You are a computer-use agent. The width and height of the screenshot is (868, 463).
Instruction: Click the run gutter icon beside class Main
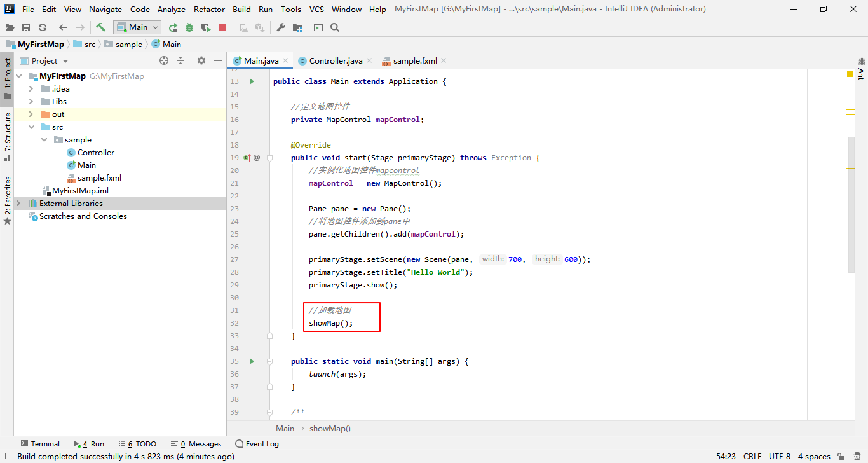pos(252,81)
